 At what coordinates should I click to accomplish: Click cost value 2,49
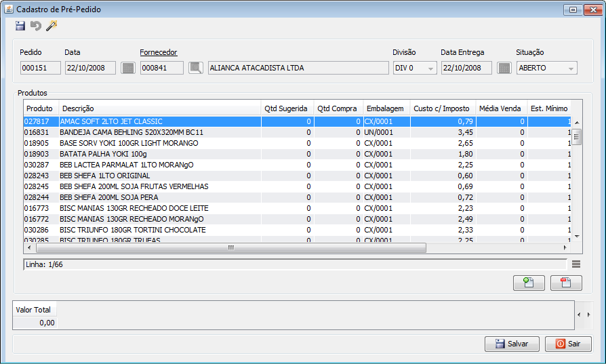[x=465, y=219]
